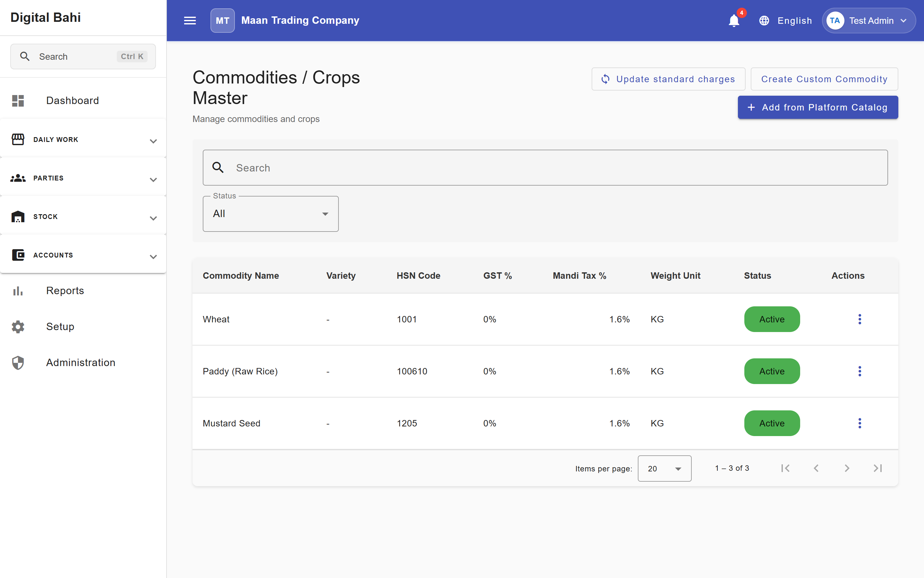
Task: Click the Active status of Mustard Seed
Action: click(x=772, y=423)
